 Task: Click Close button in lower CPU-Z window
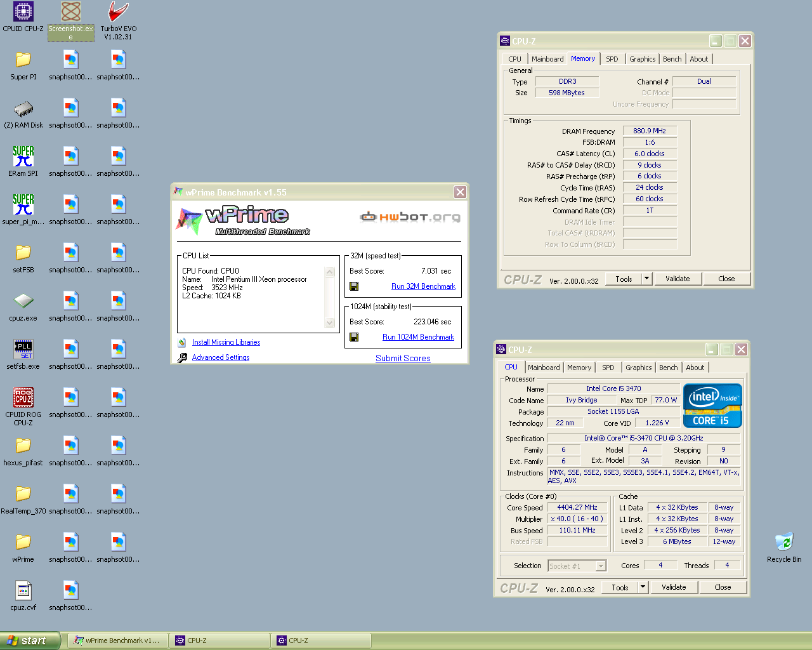(x=723, y=587)
